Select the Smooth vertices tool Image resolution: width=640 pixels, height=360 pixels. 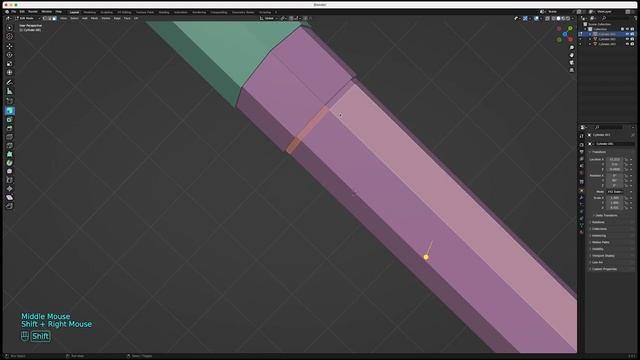[x=9, y=171]
